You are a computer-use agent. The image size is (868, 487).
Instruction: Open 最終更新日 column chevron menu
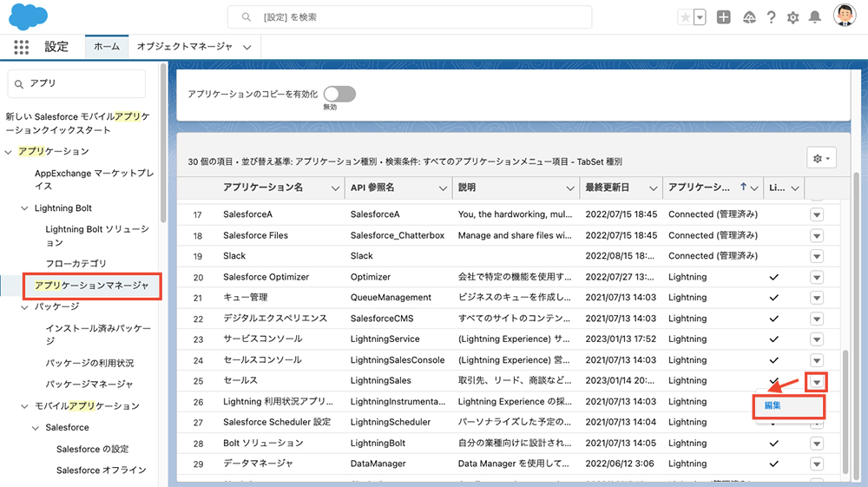[x=654, y=188]
